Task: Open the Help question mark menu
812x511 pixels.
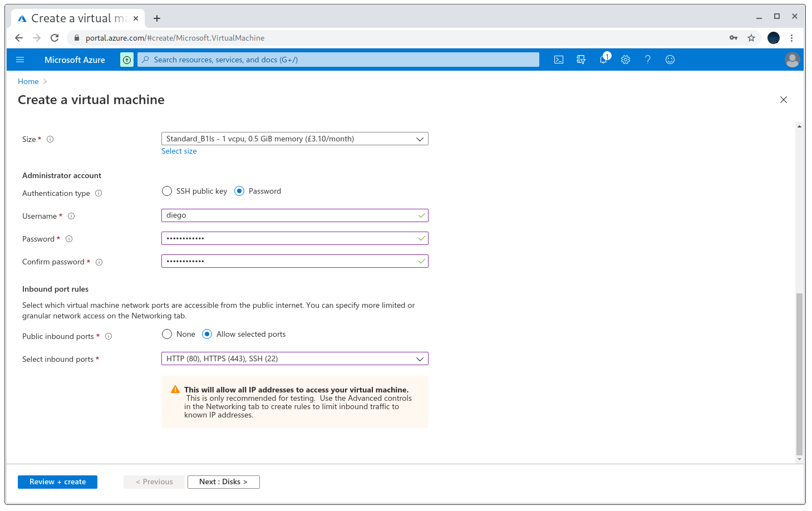Action: point(648,60)
